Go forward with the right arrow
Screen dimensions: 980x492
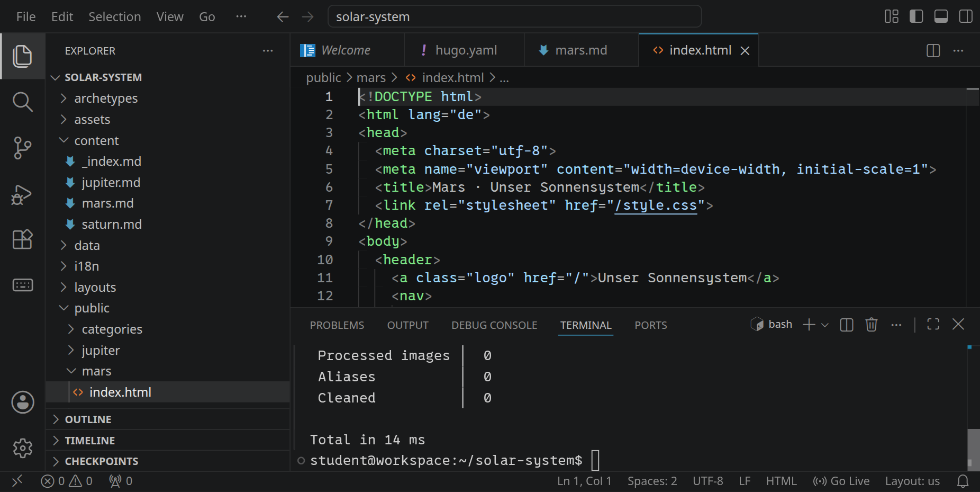(x=307, y=17)
